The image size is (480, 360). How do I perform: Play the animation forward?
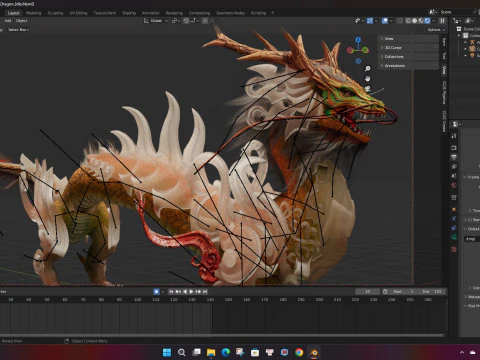(191, 292)
